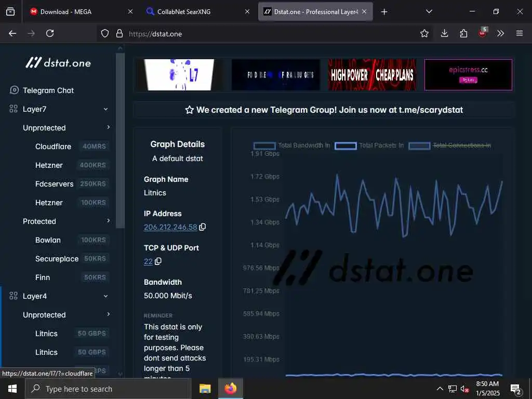Open File Explorer from taskbar

[x=205, y=389]
